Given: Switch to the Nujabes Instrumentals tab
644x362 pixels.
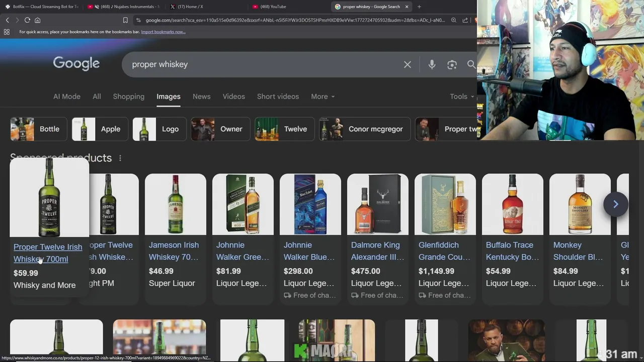Looking at the screenshot, I should click(x=125, y=7).
